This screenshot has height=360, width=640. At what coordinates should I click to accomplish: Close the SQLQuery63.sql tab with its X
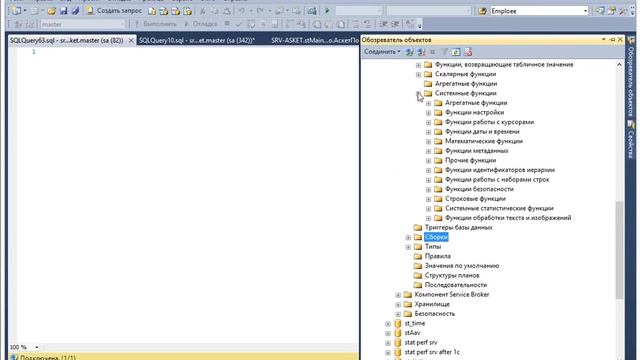click(x=131, y=40)
